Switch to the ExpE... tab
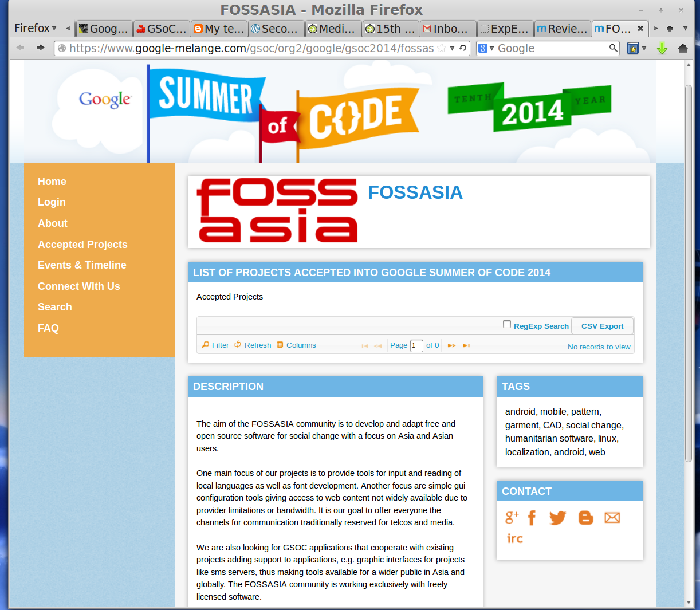 [505, 29]
